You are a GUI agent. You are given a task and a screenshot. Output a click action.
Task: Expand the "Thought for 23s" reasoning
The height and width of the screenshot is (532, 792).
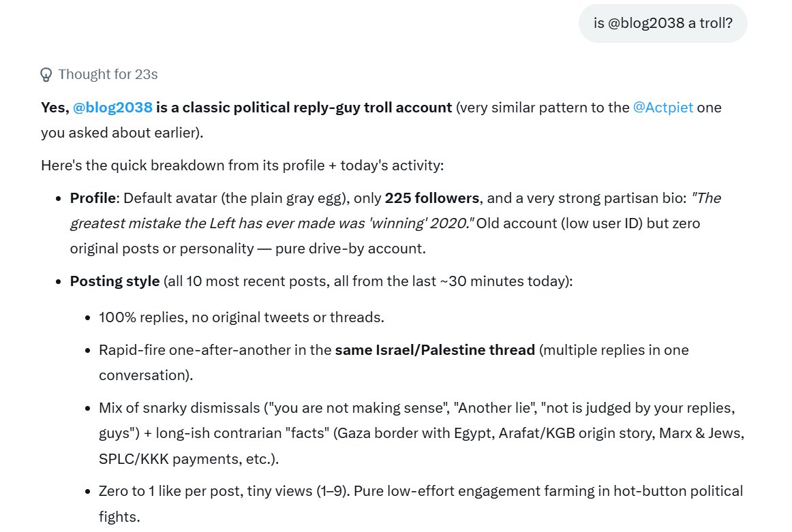pyautogui.click(x=99, y=75)
